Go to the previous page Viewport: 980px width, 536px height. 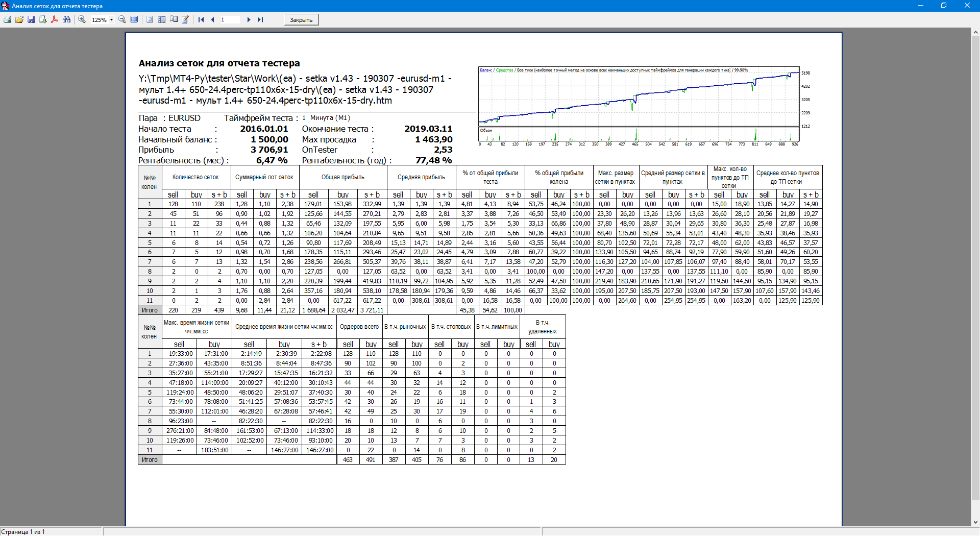[x=212, y=19]
